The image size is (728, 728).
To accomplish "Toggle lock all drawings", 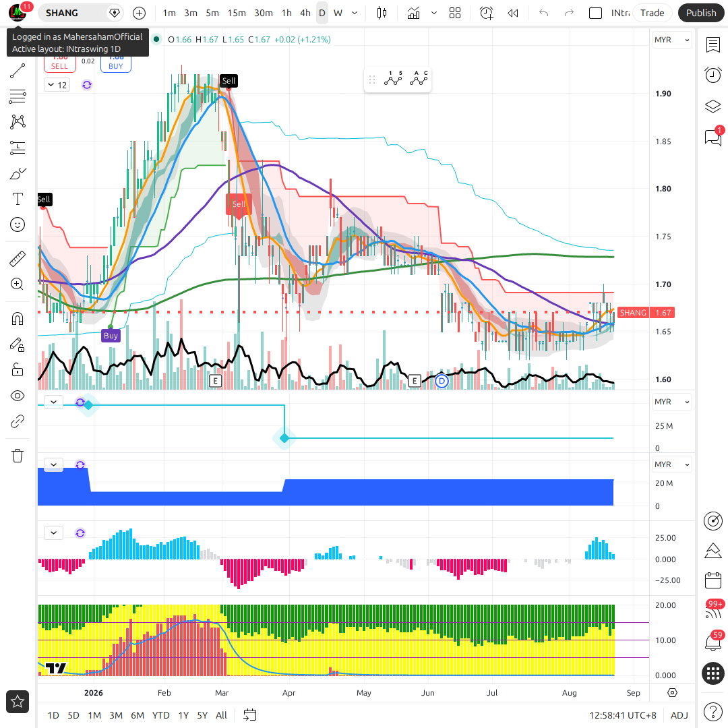I will [17, 370].
